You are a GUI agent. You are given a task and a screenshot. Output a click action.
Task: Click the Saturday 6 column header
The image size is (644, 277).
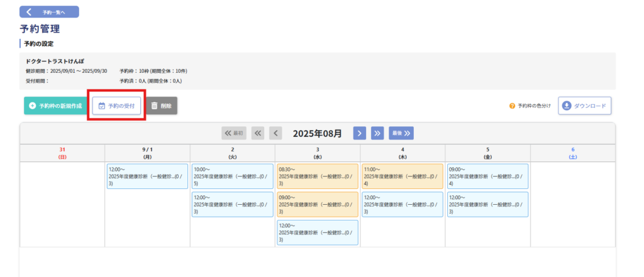[573, 153]
